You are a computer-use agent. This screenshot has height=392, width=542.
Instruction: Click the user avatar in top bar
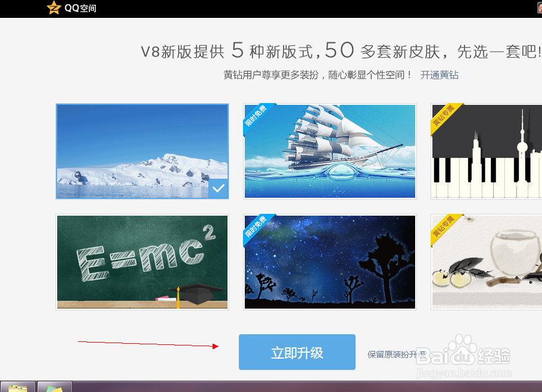539,7
